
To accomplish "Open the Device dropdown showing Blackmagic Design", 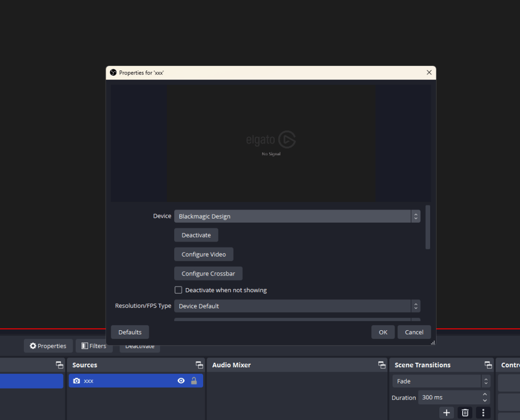I will pyautogui.click(x=297, y=216).
